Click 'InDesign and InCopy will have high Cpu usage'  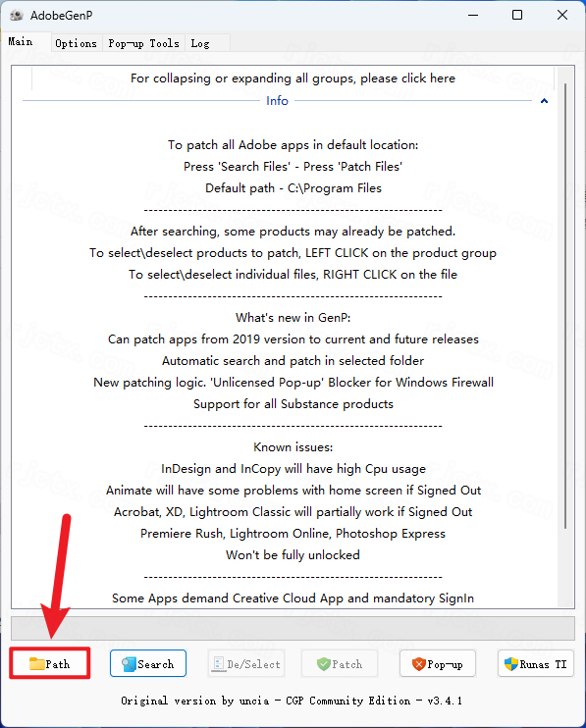pyautogui.click(x=293, y=468)
